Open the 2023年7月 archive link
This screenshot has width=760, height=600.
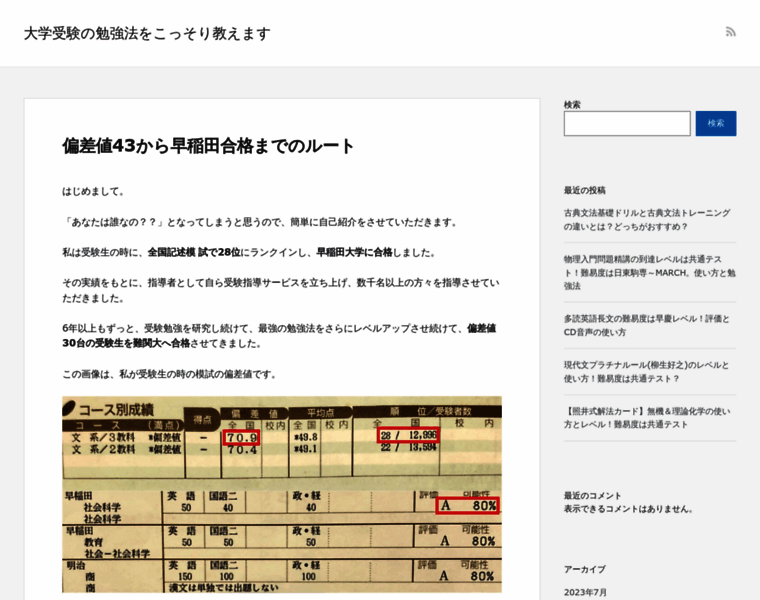585,592
